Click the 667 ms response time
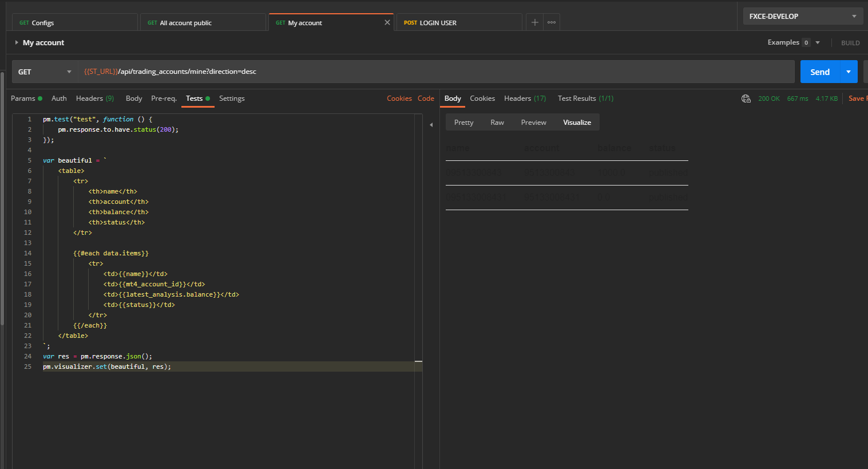868x469 pixels. [x=798, y=98]
